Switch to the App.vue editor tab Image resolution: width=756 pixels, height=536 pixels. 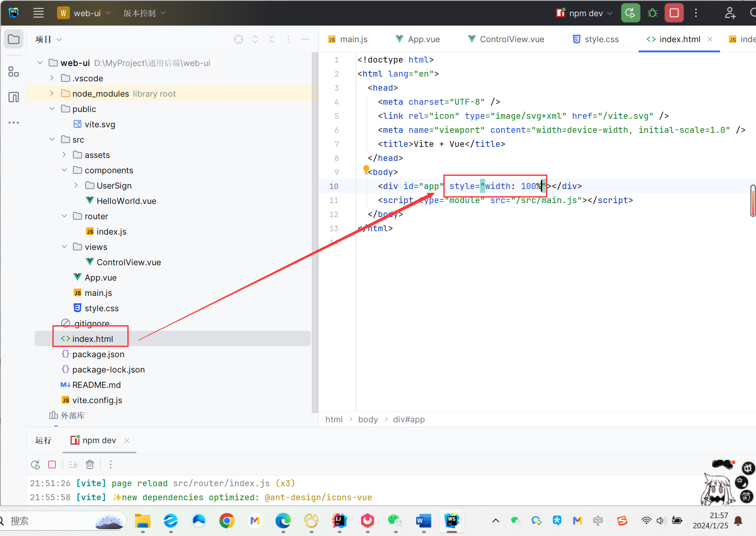[x=417, y=39]
